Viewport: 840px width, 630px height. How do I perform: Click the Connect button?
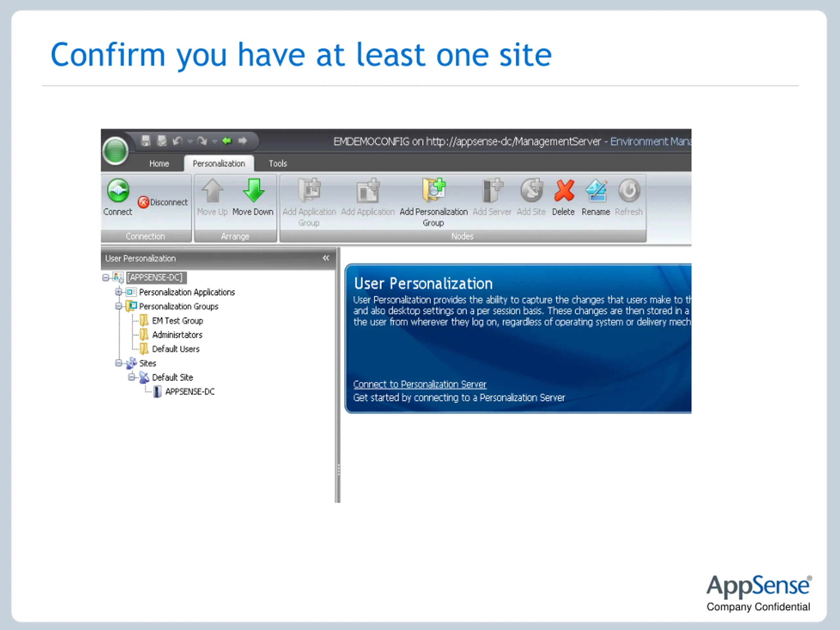click(x=118, y=198)
